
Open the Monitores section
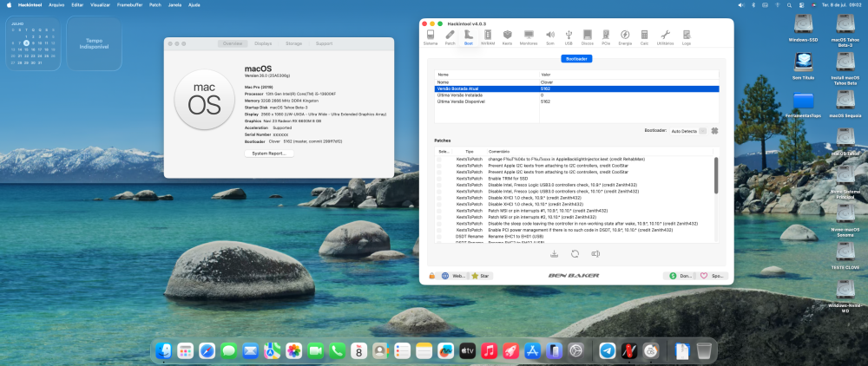[x=529, y=37]
